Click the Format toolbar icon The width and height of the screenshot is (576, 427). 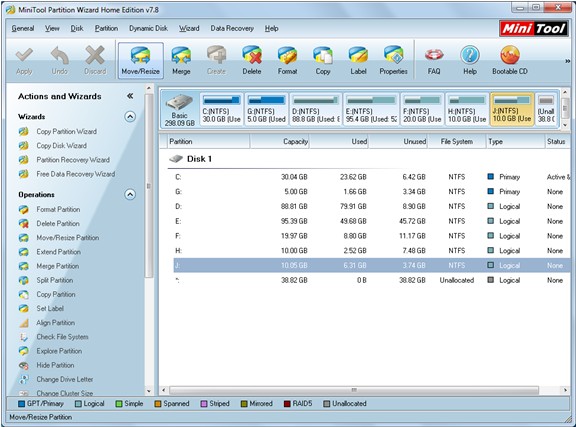287,61
